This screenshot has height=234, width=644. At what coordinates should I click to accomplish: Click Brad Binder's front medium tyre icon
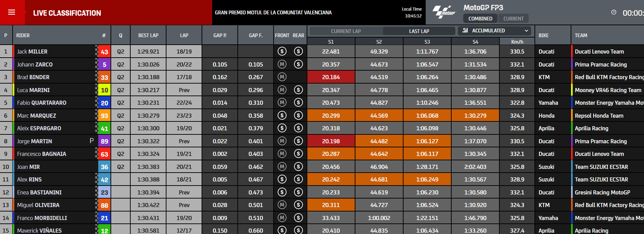pos(282,77)
